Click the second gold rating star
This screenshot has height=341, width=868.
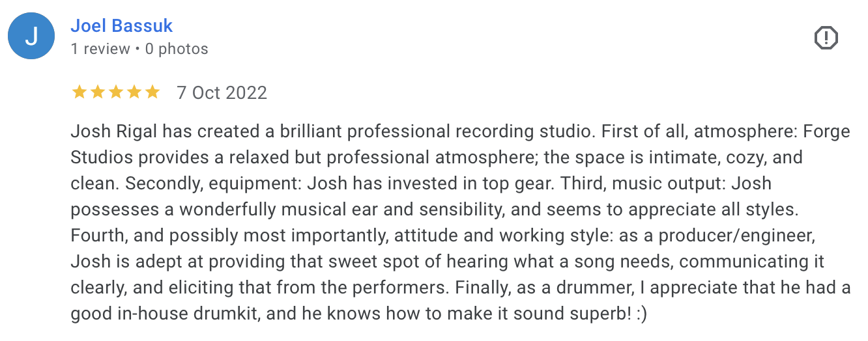click(x=97, y=92)
